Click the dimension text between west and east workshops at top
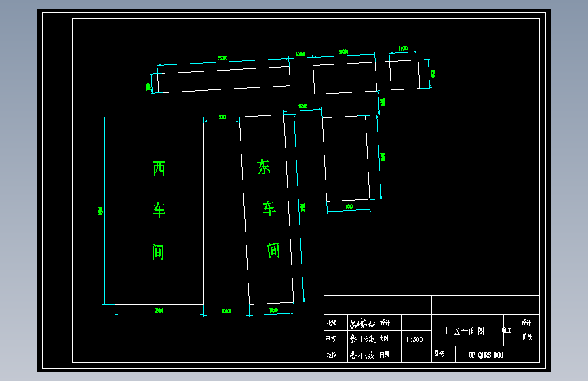Viewport: 588px width, 381px height. [222, 117]
